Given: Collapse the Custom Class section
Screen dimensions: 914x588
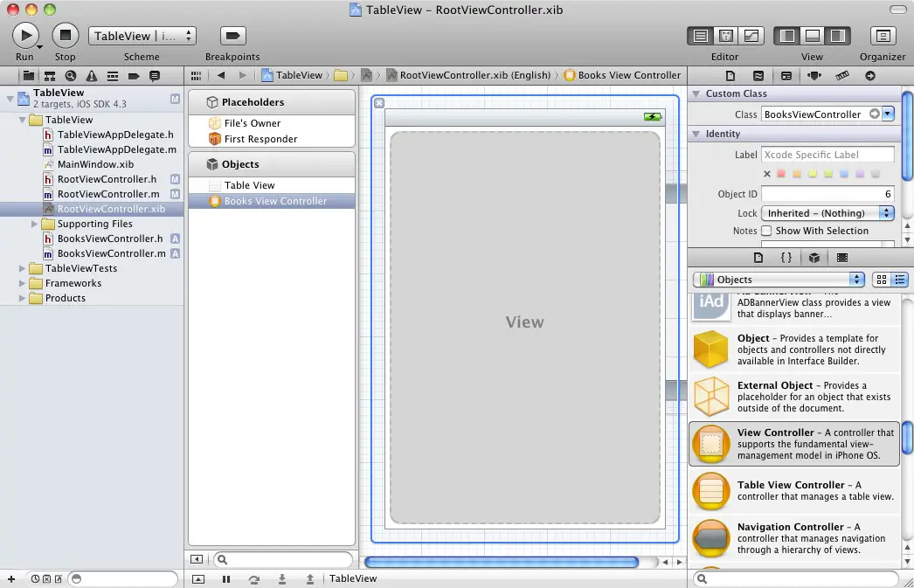Looking at the screenshot, I should (696, 93).
